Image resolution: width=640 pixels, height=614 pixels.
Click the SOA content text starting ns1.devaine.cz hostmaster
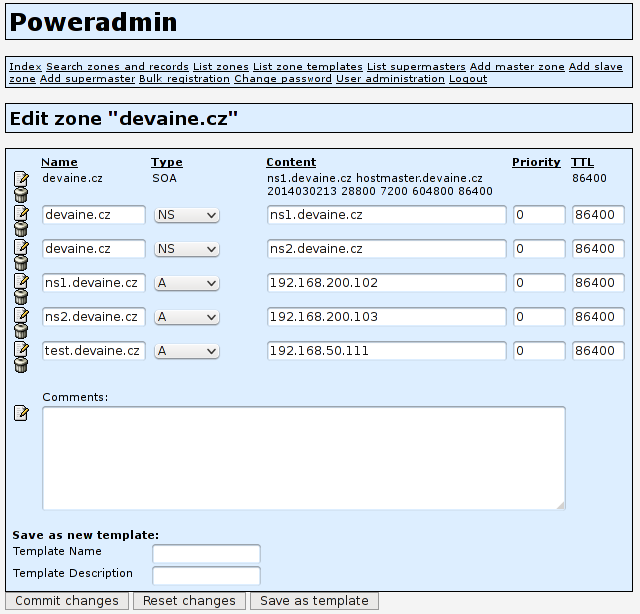(x=380, y=185)
